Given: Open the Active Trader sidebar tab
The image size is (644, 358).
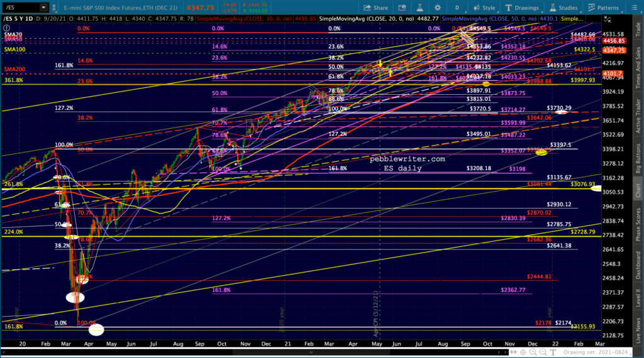Looking at the screenshot, I should click(x=638, y=116).
